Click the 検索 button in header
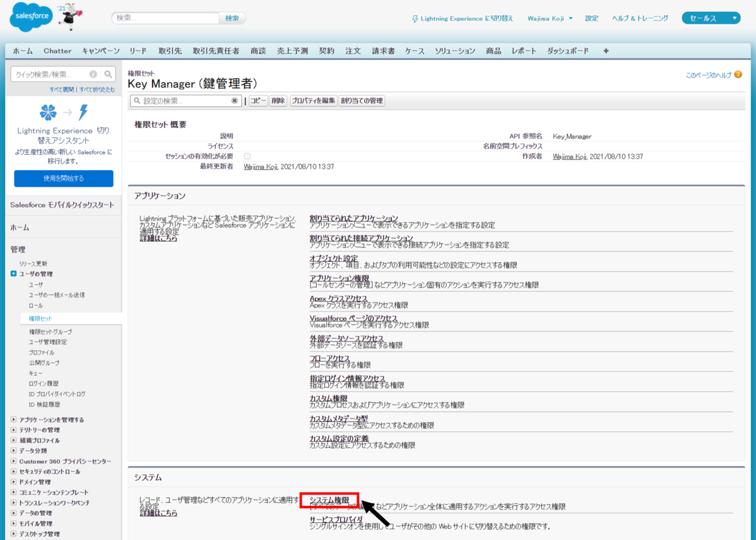 tap(232, 18)
